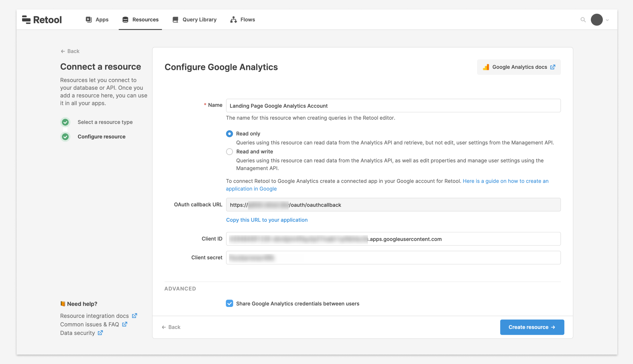Open the Data security link
Image resolution: width=633 pixels, height=364 pixels.
[x=77, y=333]
